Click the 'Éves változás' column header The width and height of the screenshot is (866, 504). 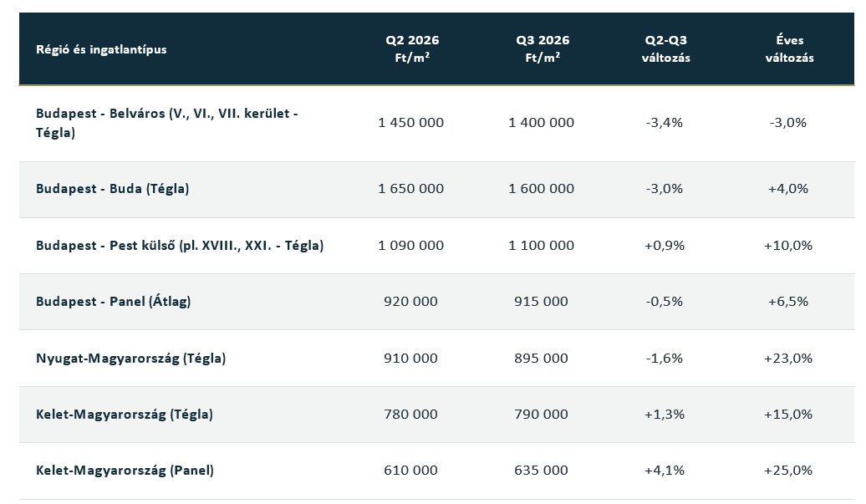click(789, 48)
